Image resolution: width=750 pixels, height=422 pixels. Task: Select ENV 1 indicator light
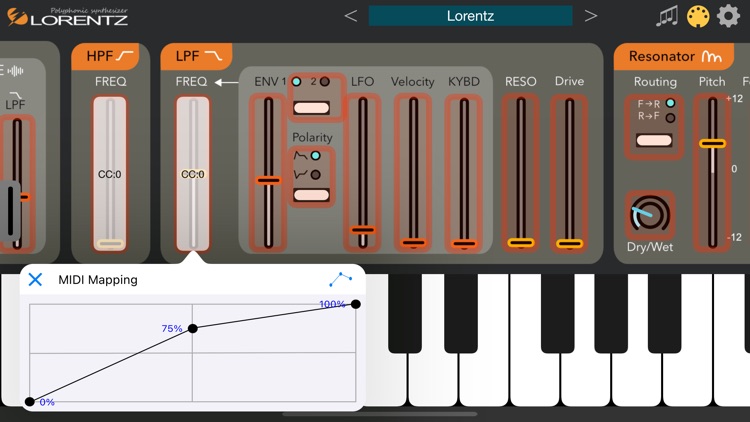coord(297,81)
